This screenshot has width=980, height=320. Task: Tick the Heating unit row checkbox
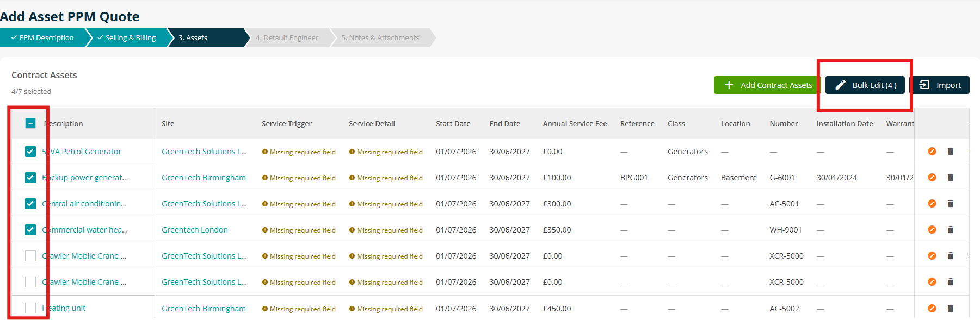pyautogui.click(x=30, y=308)
